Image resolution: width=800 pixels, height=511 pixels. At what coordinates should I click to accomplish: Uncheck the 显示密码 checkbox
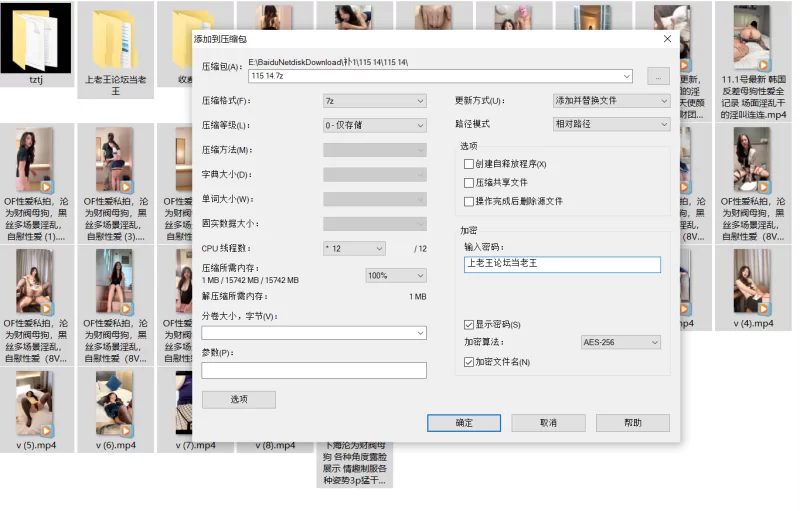469,325
